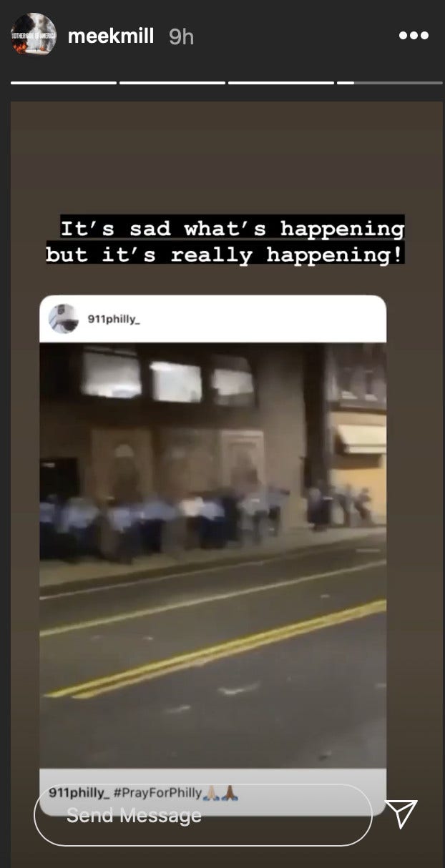Click the Send Message input field
The height and width of the screenshot is (868, 445).
pyautogui.click(x=203, y=815)
